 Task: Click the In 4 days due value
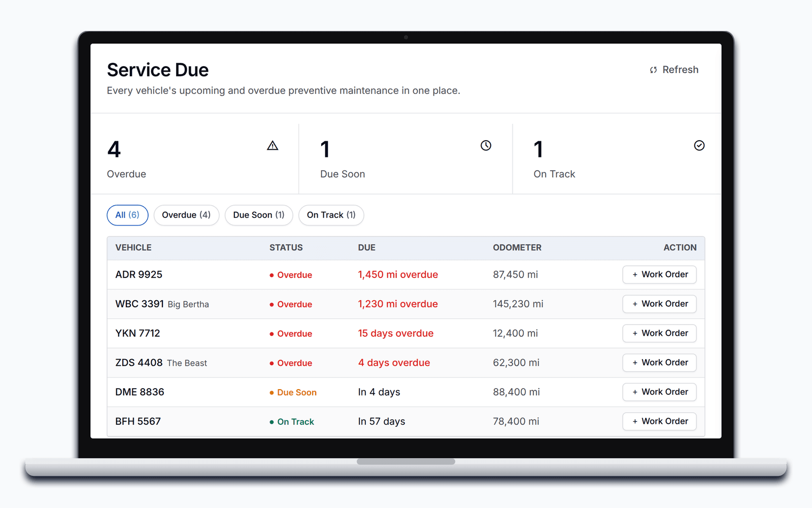pos(379,392)
